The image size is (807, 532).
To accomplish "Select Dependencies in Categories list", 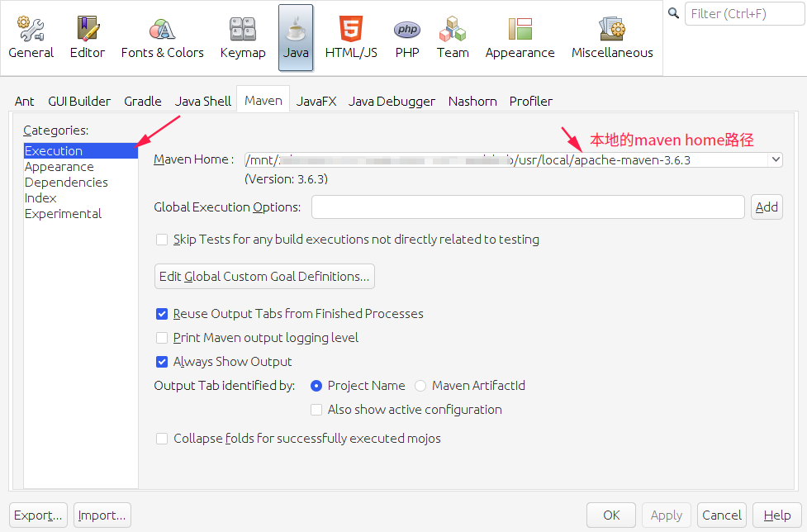I will click(x=66, y=182).
